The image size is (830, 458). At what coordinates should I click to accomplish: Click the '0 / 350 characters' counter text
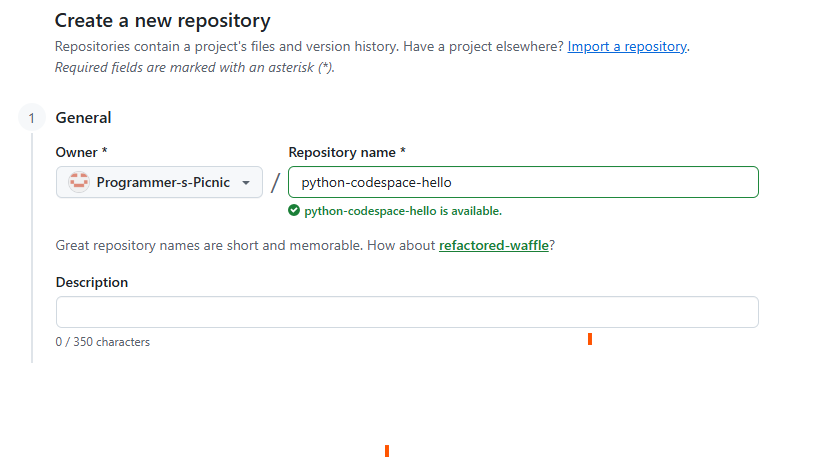(103, 342)
